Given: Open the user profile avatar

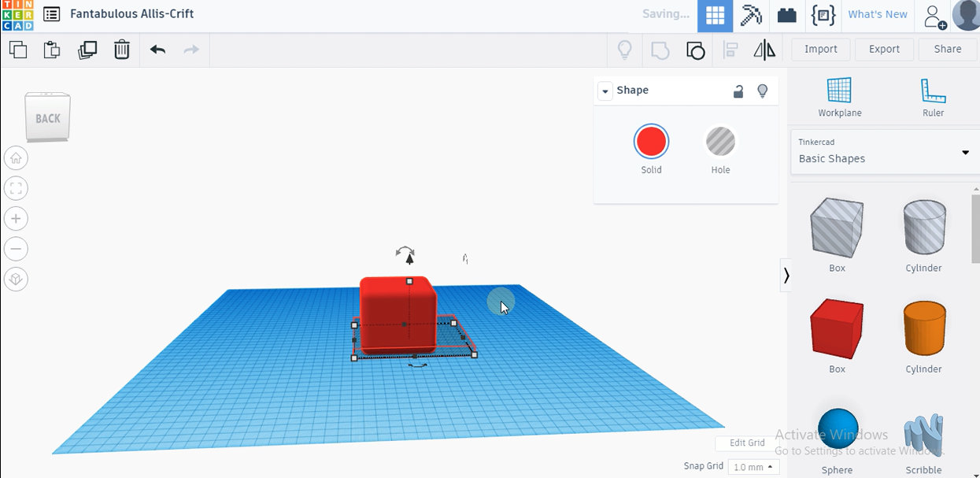Looking at the screenshot, I should point(966,15).
